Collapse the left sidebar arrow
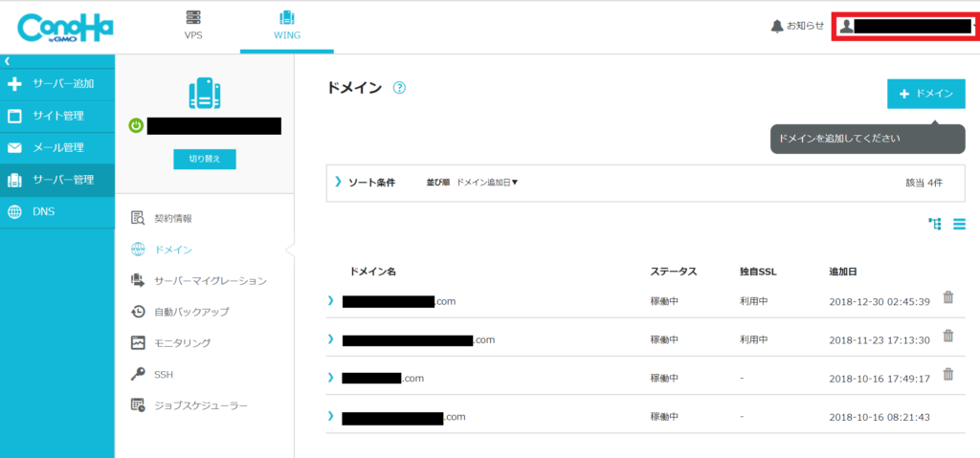 click(7, 61)
